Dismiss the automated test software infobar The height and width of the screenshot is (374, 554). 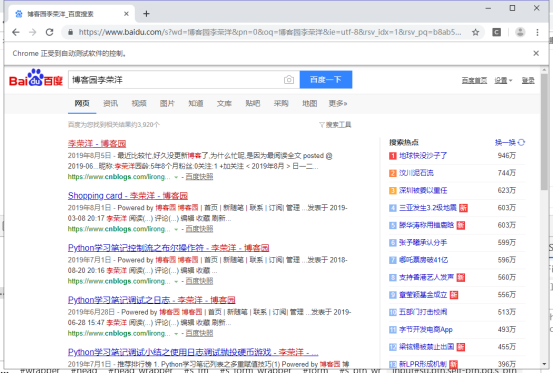pos(536,53)
